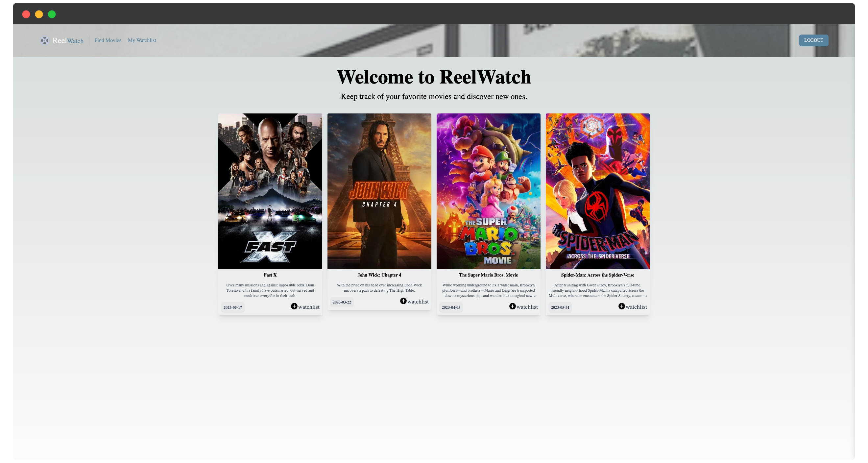
Task: Select The Super Mario Bros. Movie title
Action: pos(489,275)
